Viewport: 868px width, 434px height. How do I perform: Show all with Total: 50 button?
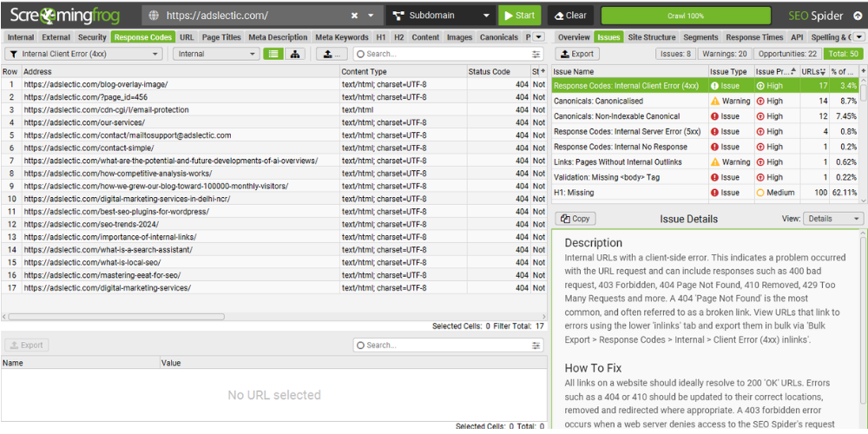[x=843, y=54]
